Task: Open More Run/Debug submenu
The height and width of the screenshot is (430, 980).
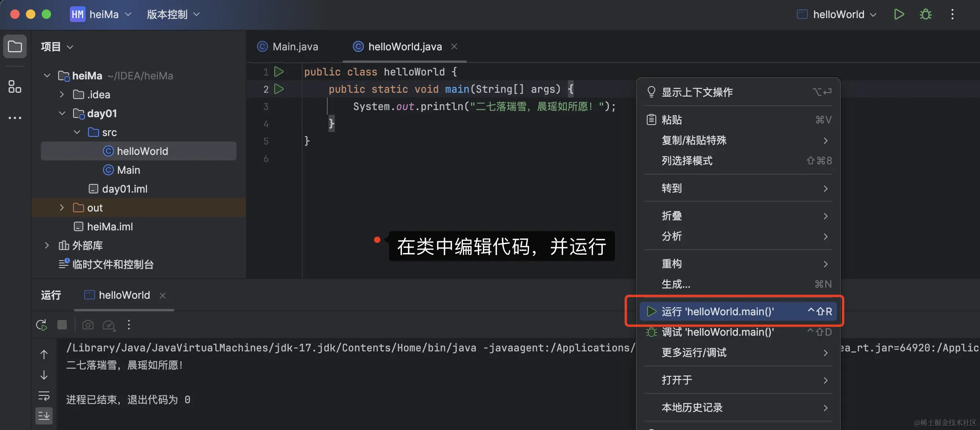Action: 738,353
